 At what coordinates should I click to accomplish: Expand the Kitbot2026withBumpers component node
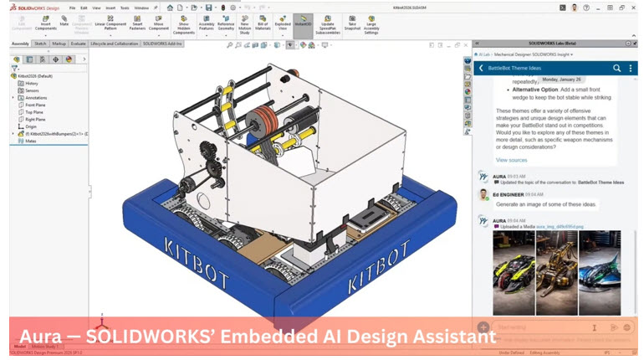[13, 134]
